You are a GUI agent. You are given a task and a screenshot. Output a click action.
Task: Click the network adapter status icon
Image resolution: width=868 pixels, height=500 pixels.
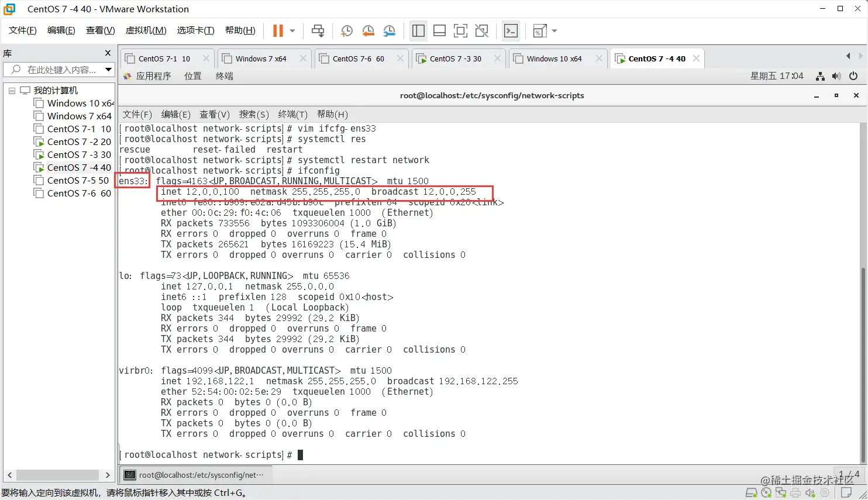point(781,493)
